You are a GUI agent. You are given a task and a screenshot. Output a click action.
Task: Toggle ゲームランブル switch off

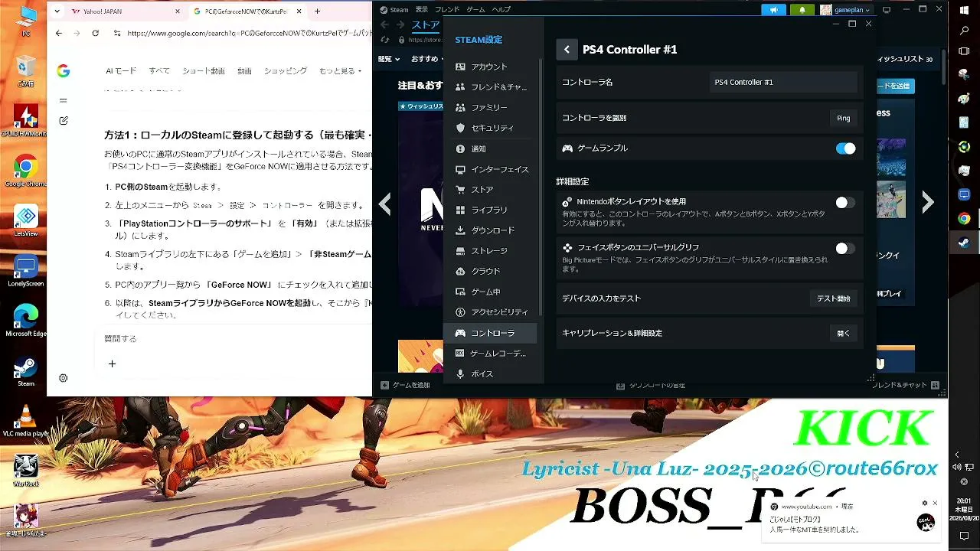click(845, 148)
